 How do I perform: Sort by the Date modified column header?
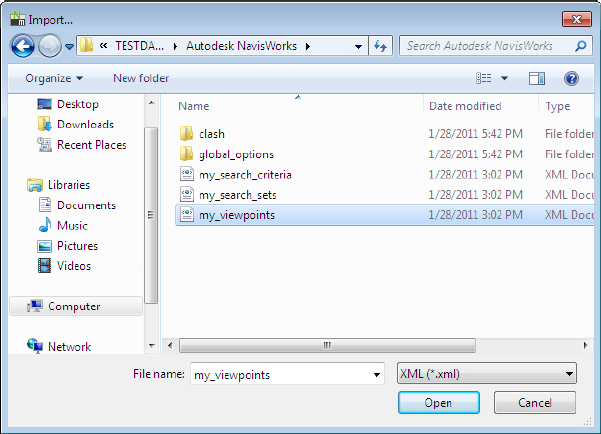[465, 106]
